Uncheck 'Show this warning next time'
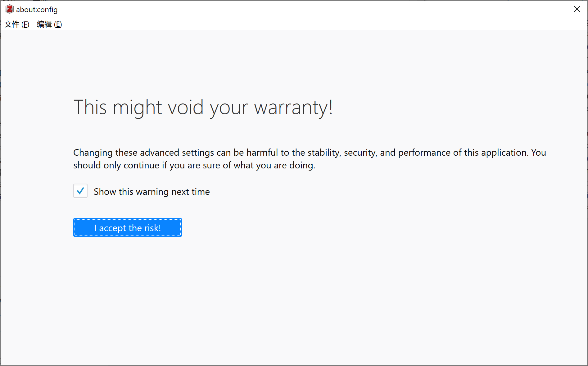This screenshot has height=366, width=588. (x=80, y=191)
